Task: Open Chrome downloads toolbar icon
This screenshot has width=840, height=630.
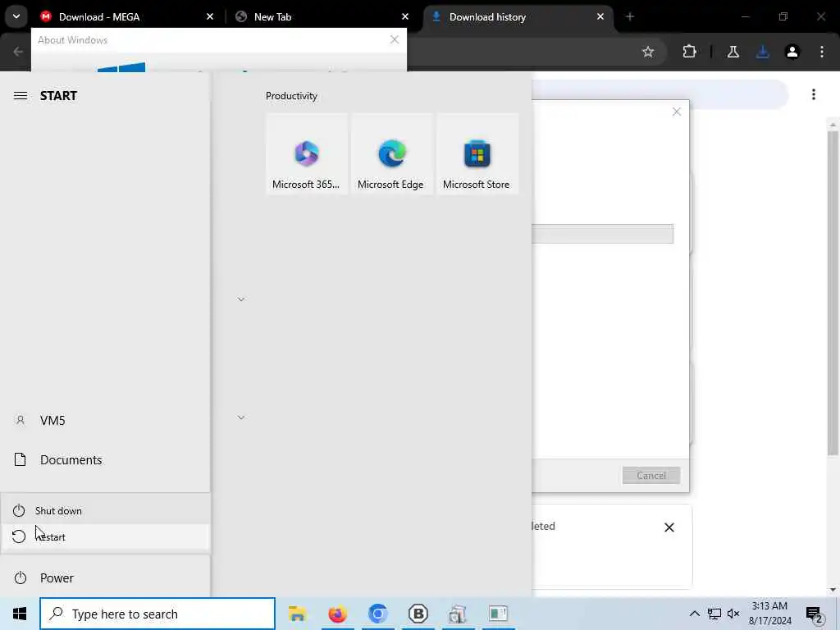Action: (763, 52)
